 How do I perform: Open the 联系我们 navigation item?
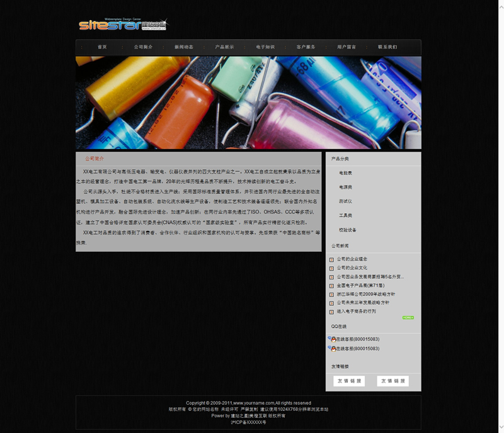(387, 47)
